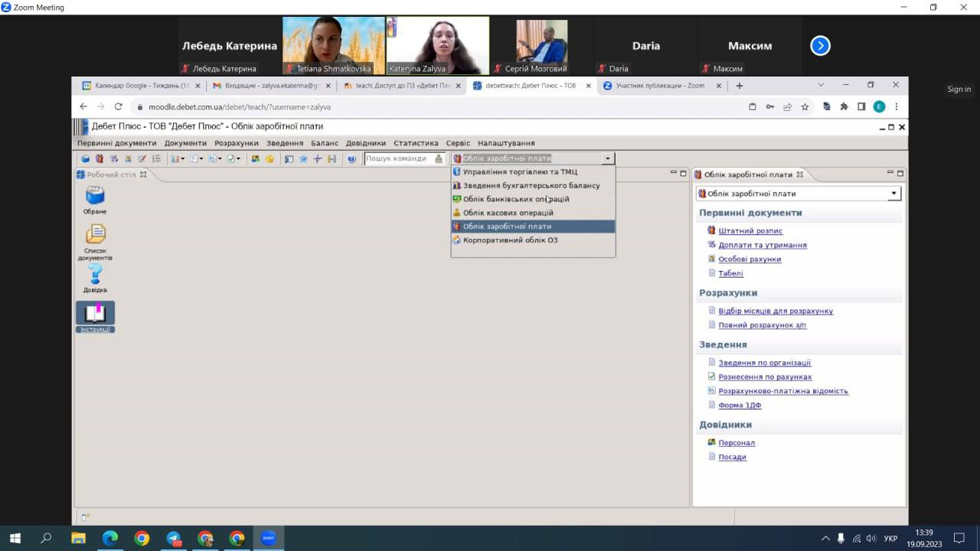Click the Персонал link under Довідники
The image size is (980, 551).
point(737,443)
